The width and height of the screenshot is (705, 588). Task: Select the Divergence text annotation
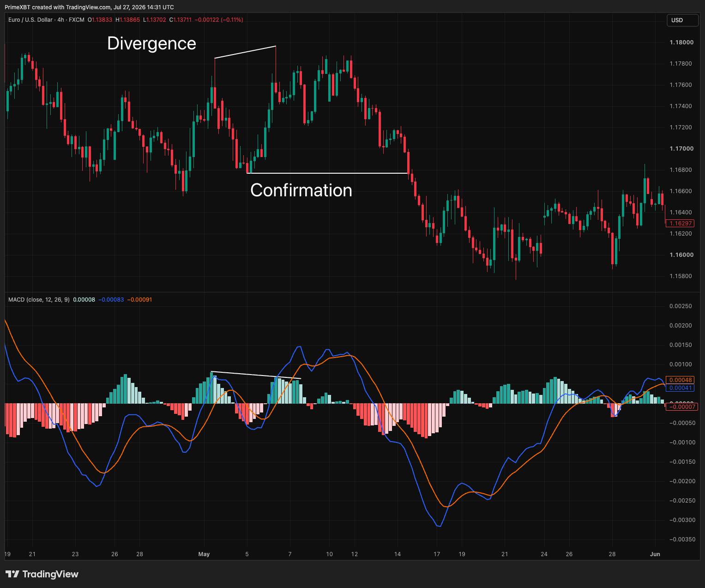click(x=152, y=43)
